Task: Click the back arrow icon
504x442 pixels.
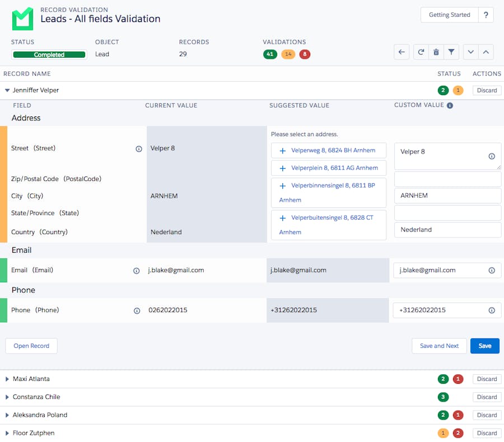Action: point(402,52)
